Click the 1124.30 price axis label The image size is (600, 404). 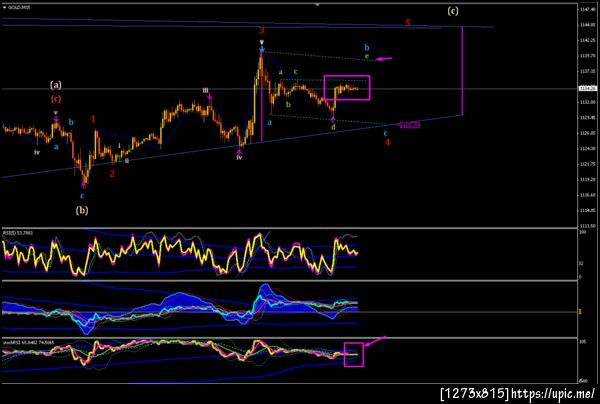point(586,148)
